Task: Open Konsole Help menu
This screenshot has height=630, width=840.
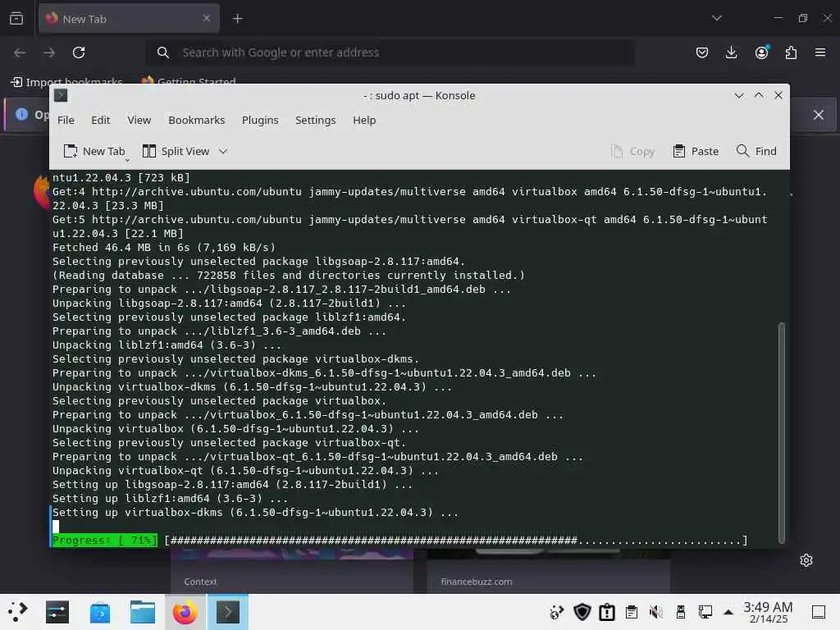Action: 363,120
